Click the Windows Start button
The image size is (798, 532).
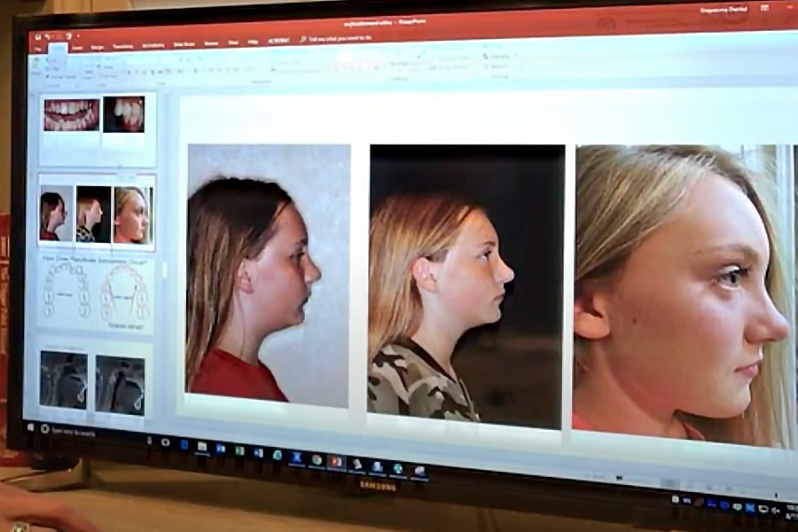pos(30,427)
